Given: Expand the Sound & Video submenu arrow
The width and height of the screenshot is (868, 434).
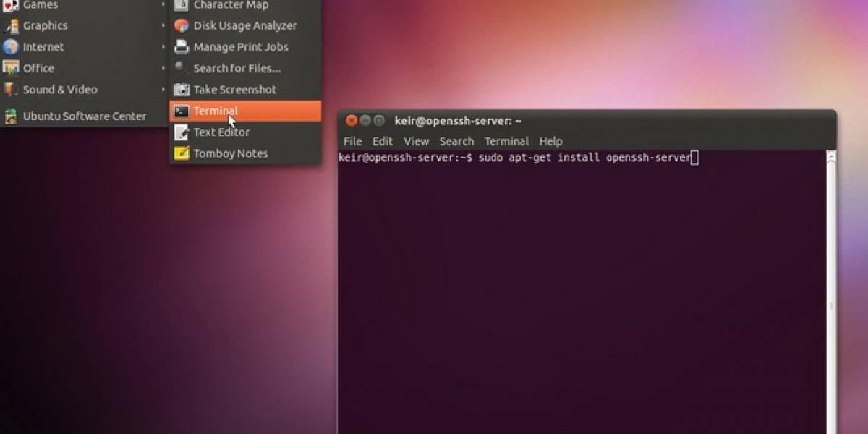Looking at the screenshot, I should (163, 90).
